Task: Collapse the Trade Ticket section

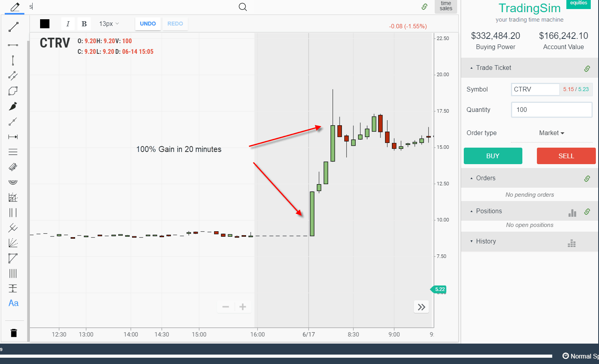Action: [x=472, y=68]
